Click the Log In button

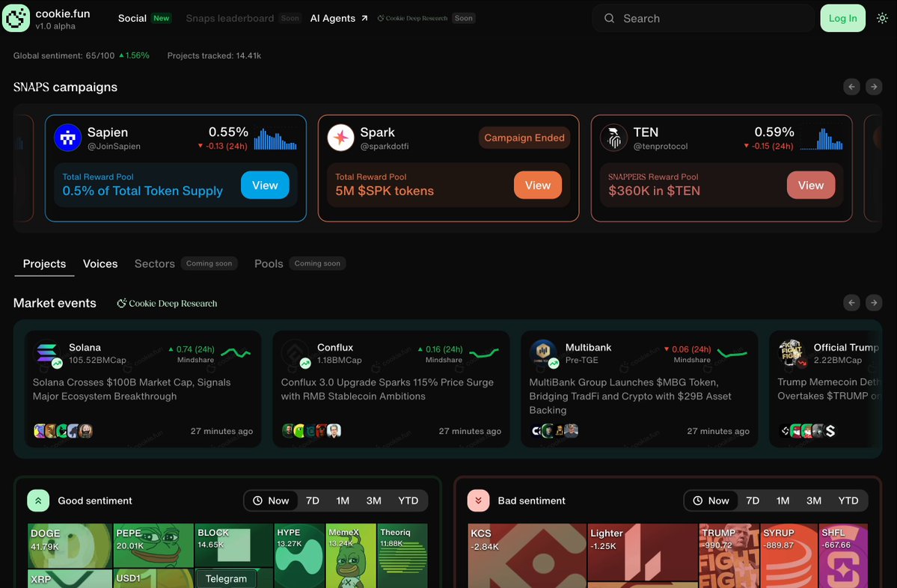click(842, 18)
